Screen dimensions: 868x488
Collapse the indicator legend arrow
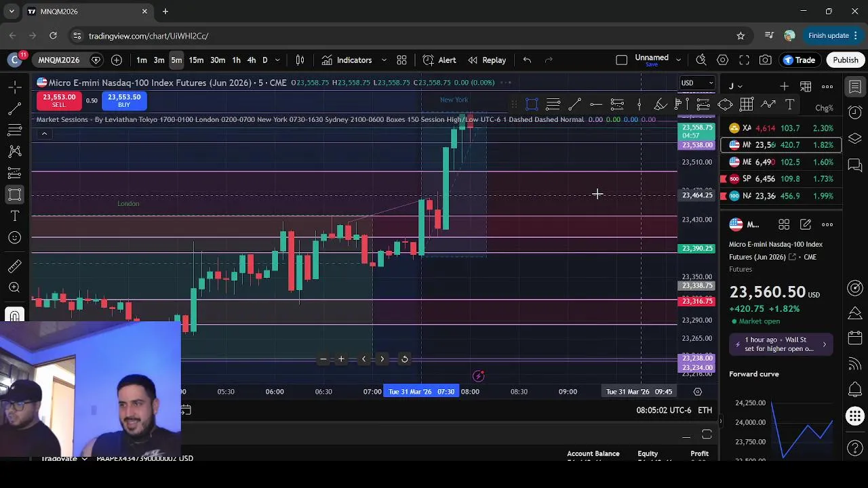pos(44,134)
